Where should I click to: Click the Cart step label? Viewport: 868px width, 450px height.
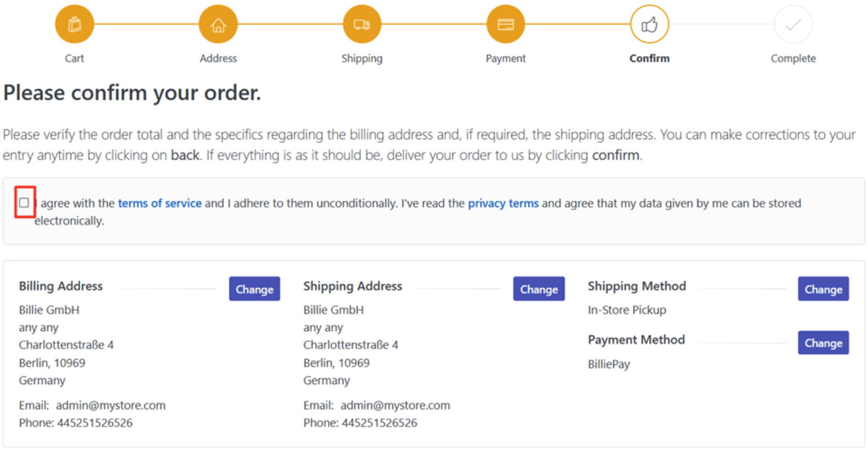(74, 58)
